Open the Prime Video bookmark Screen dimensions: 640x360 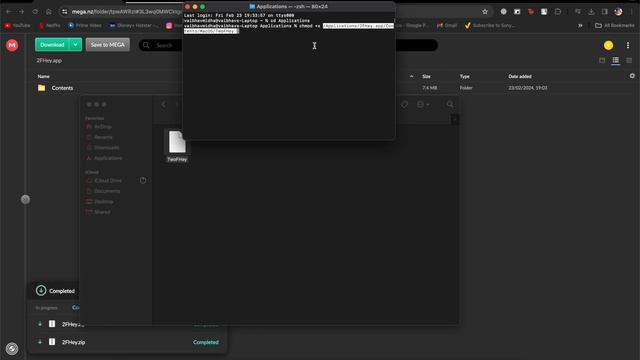click(x=85, y=25)
